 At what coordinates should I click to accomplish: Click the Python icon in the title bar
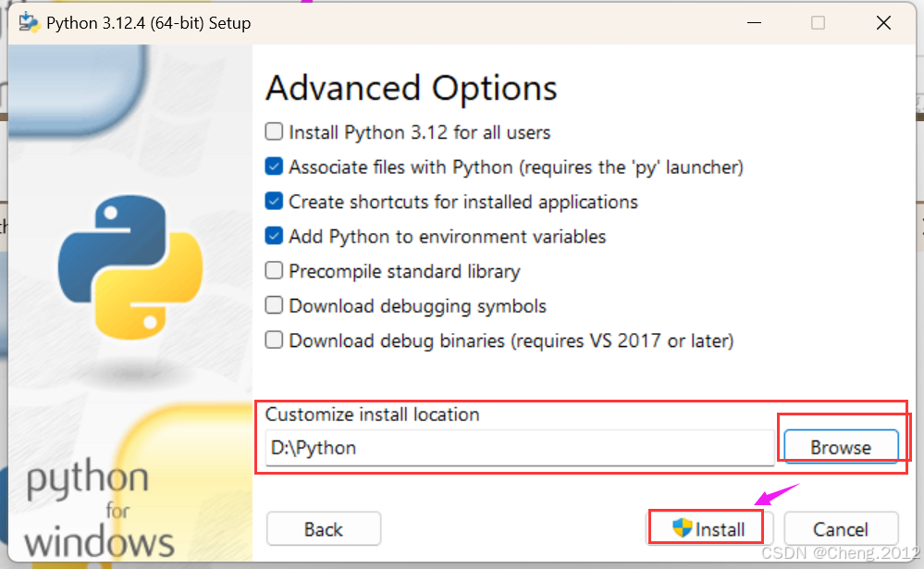(31, 22)
